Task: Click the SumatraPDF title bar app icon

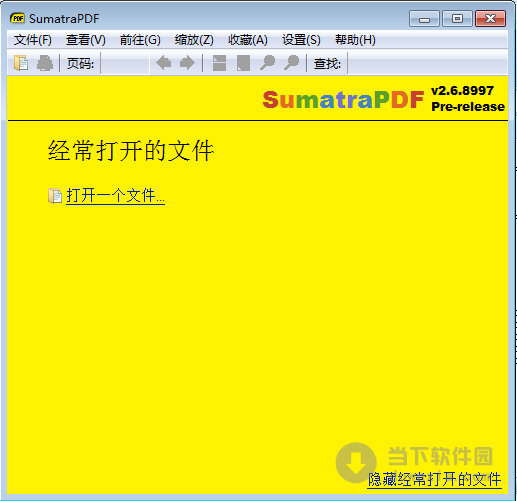Action: coord(17,18)
